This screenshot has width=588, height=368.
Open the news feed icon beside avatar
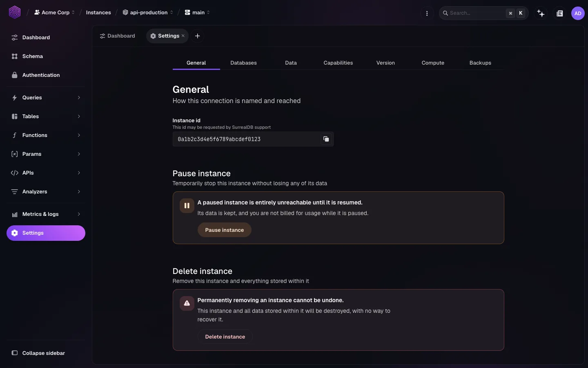click(x=560, y=13)
